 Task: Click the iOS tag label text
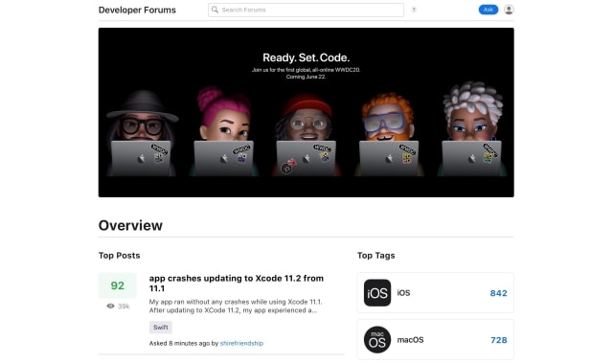403,293
